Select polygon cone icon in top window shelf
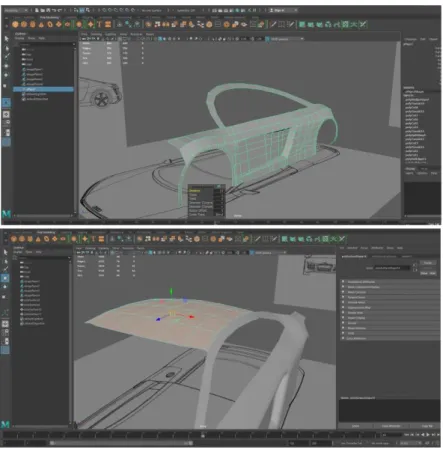Image resolution: width=443 pixels, height=449 pixels. pos(41,24)
